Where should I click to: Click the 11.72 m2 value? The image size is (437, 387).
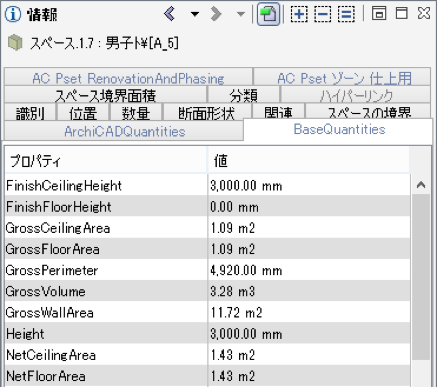236,312
